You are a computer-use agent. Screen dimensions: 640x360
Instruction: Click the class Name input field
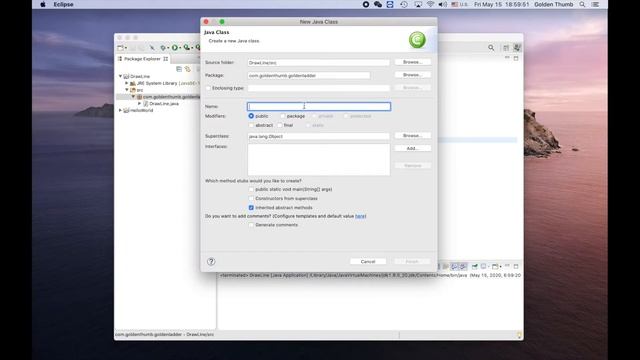[x=319, y=107]
